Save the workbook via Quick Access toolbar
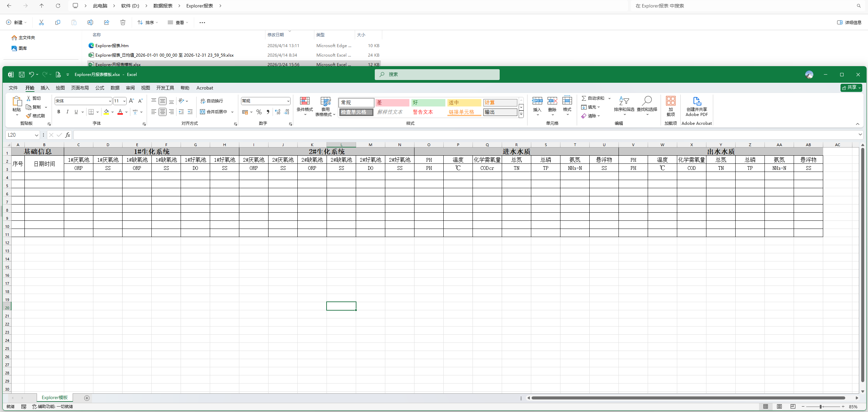 [22, 74]
